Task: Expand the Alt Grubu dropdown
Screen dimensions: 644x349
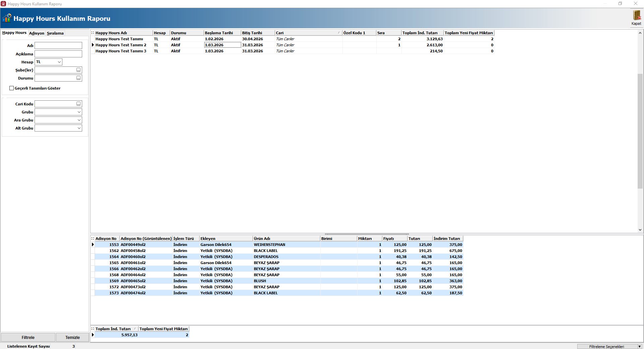Action: coord(79,128)
